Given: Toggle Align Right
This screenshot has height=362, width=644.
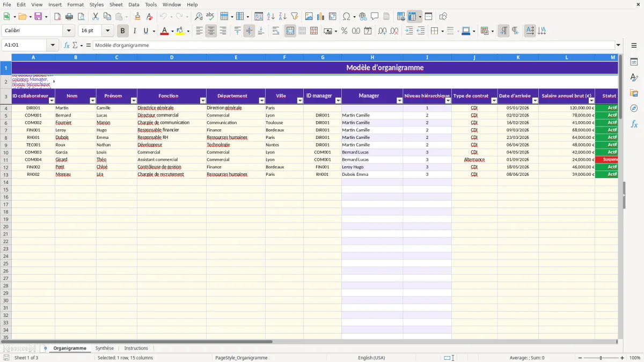Looking at the screenshot, I should point(223,31).
